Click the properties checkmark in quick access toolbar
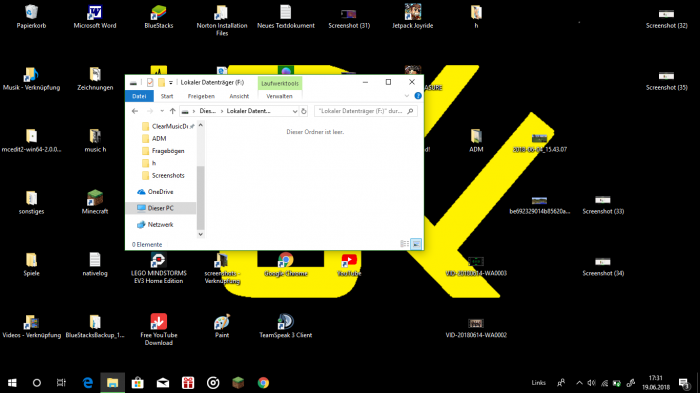 pos(150,82)
